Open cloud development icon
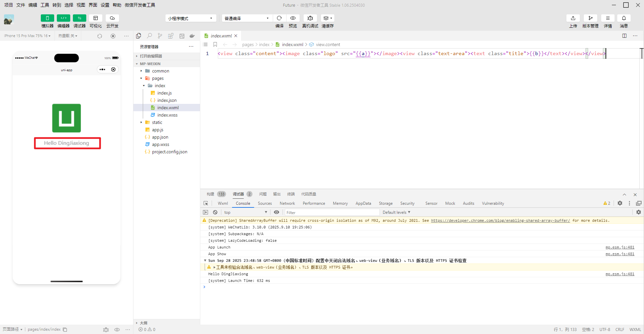 [112, 18]
